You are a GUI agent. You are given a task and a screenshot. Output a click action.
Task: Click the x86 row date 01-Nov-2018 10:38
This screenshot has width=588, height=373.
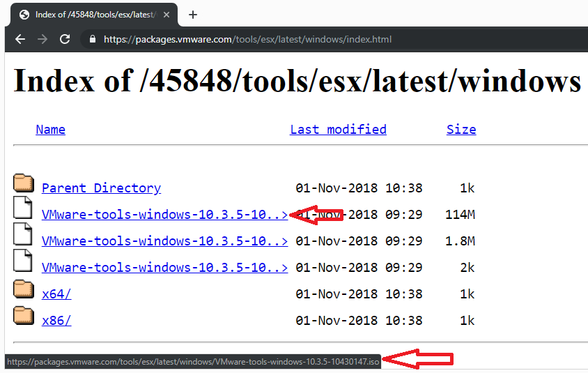359,321
